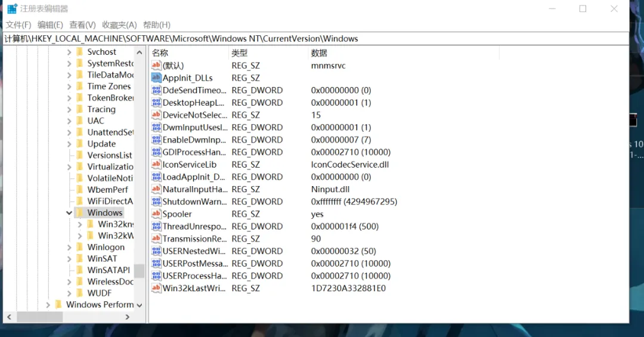The height and width of the screenshot is (337, 644).
Task: Select the WinSAT tree key
Action: [102, 258]
